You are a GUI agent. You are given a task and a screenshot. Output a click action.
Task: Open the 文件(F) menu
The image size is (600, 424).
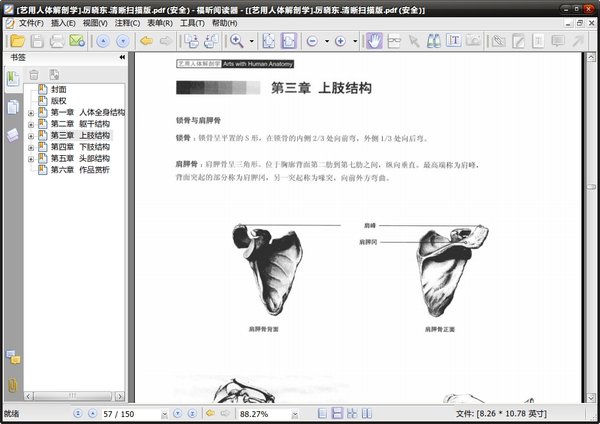coord(31,23)
